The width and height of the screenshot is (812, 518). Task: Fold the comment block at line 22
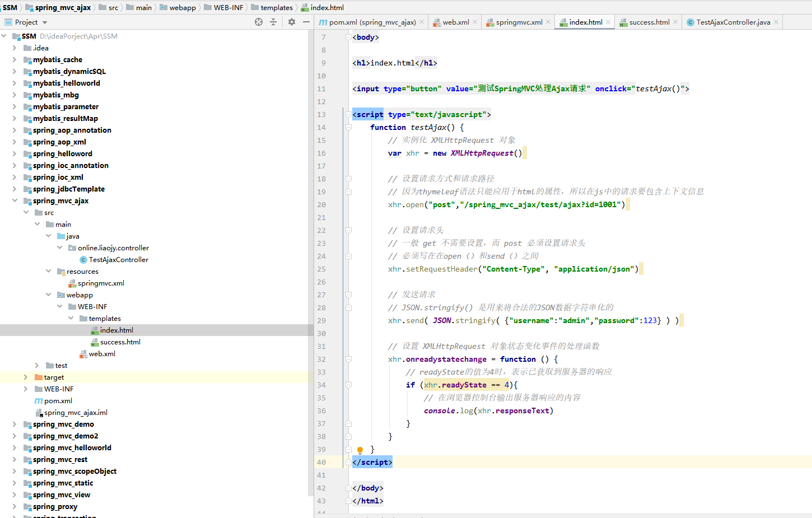pyautogui.click(x=348, y=230)
